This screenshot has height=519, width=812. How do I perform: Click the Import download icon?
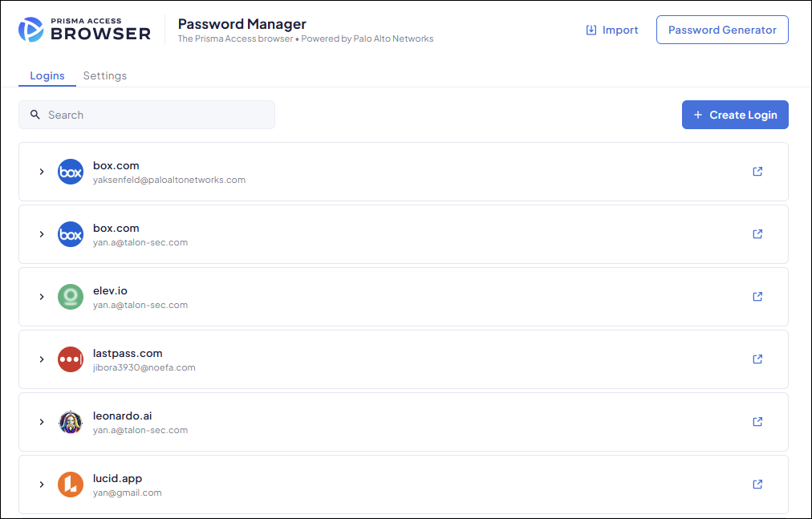[591, 30]
